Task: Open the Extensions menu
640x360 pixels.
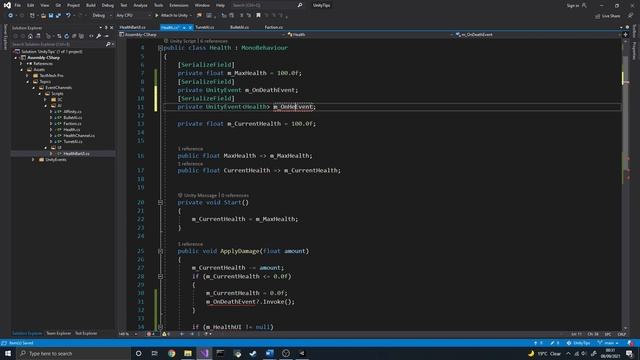Action: point(179,5)
